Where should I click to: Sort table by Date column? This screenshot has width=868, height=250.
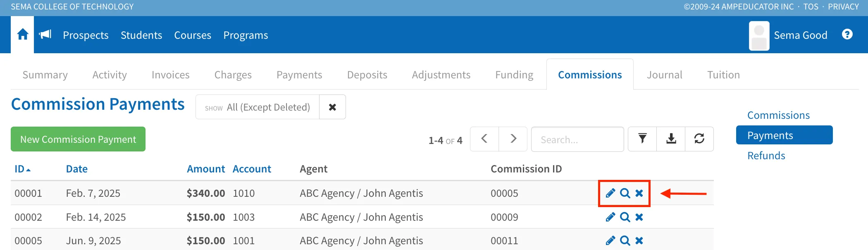(77, 169)
